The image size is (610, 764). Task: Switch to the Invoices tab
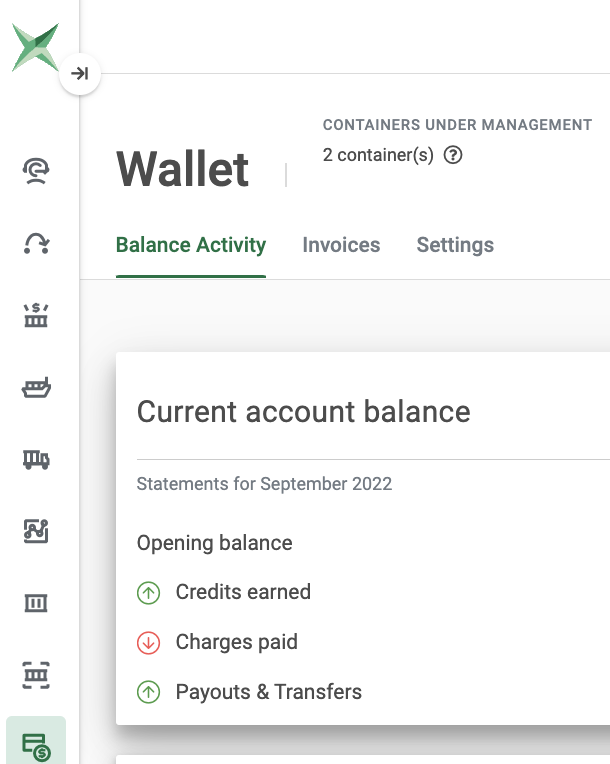tap(341, 245)
